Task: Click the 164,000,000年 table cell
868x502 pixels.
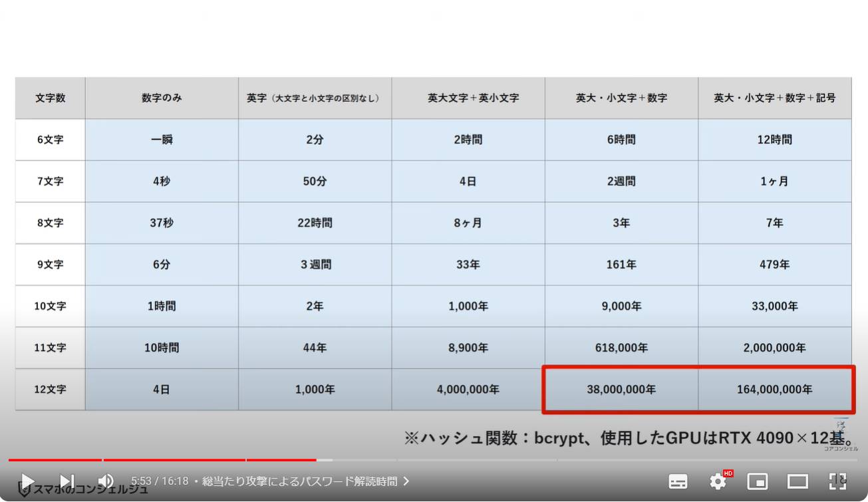Action: 774,390
